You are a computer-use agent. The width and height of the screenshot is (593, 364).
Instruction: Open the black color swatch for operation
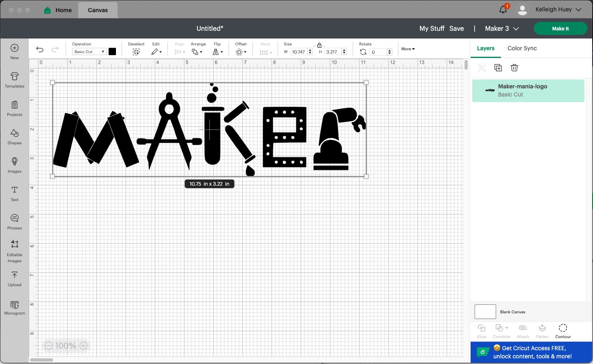tap(112, 51)
